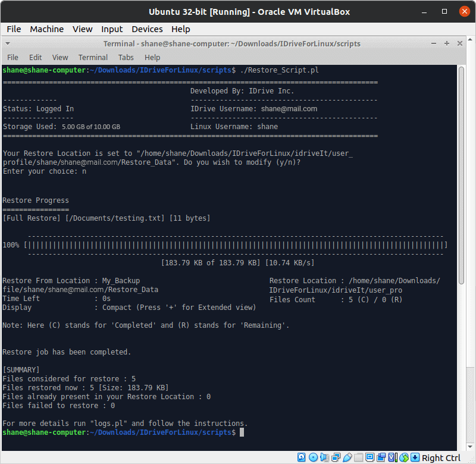Click 'Files already present in your Restore Location' line
This screenshot has width=476, height=464.
pyautogui.click(x=107, y=397)
